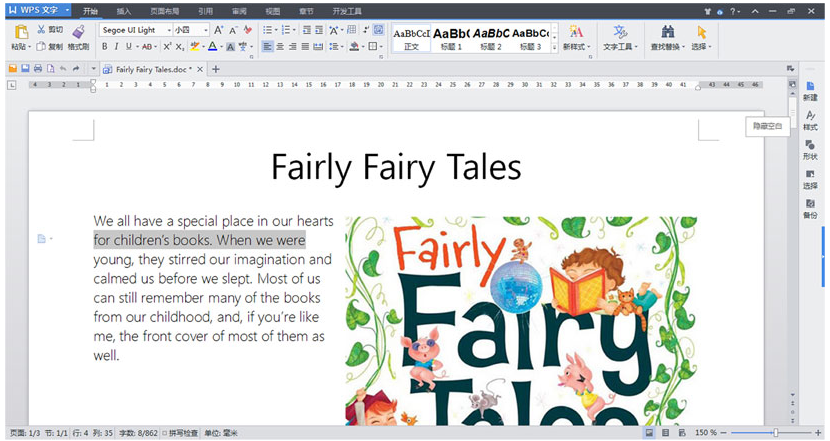Toggle Bold formatting
Image resolution: width=830 pixels, height=441 pixels.
coord(105,47)
